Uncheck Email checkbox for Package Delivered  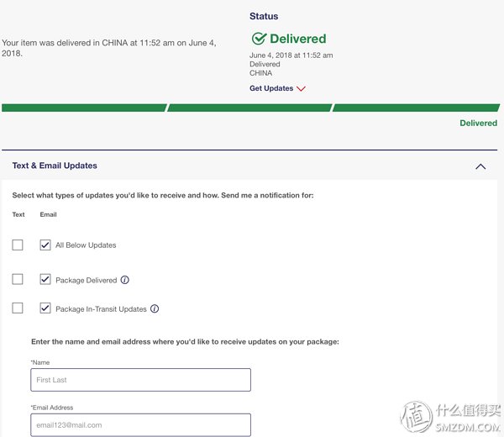pos(45,279)
